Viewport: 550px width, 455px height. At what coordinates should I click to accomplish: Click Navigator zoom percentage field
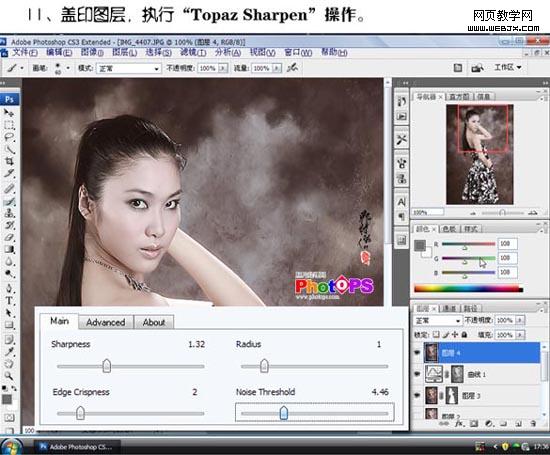428,212
